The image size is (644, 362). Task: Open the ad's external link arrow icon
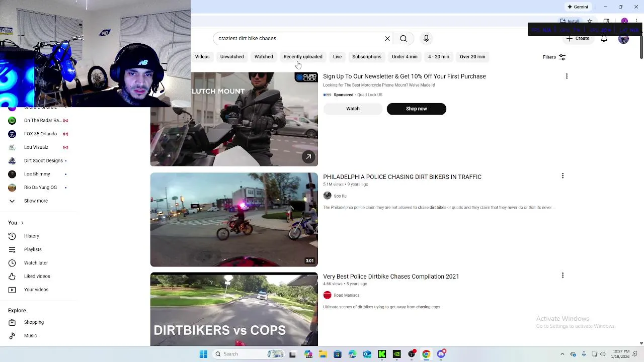coord(308,157)
